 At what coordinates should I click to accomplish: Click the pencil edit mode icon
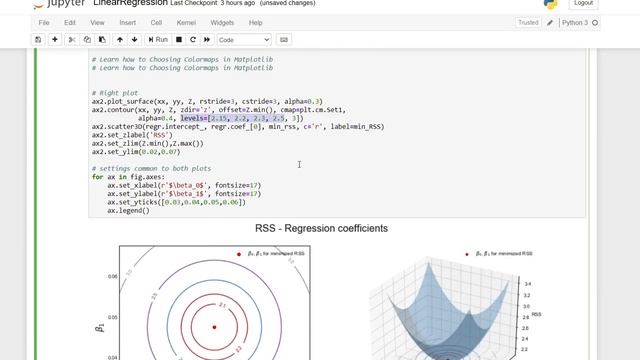coord(550,23)
